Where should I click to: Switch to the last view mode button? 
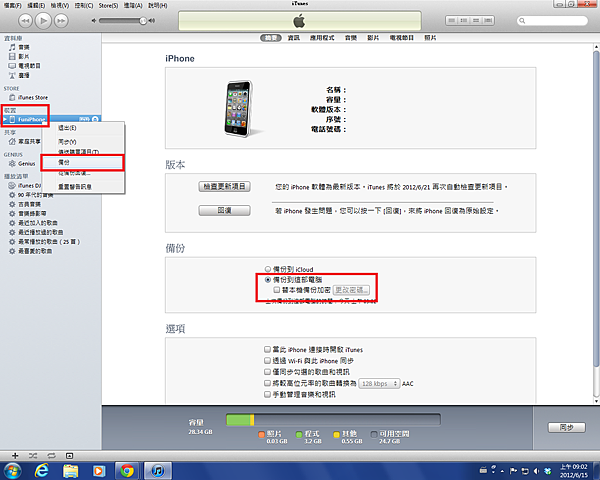tap(488, 21)
